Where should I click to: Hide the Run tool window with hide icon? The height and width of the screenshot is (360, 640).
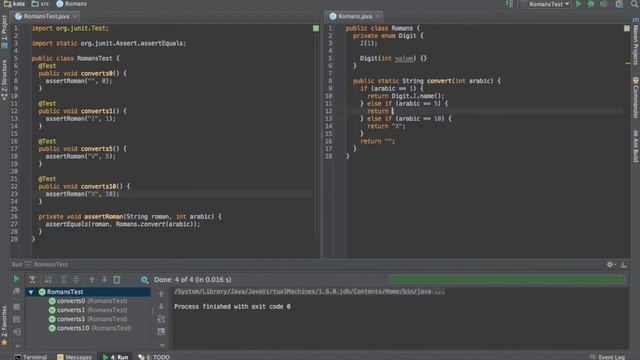tap(624, 264)
